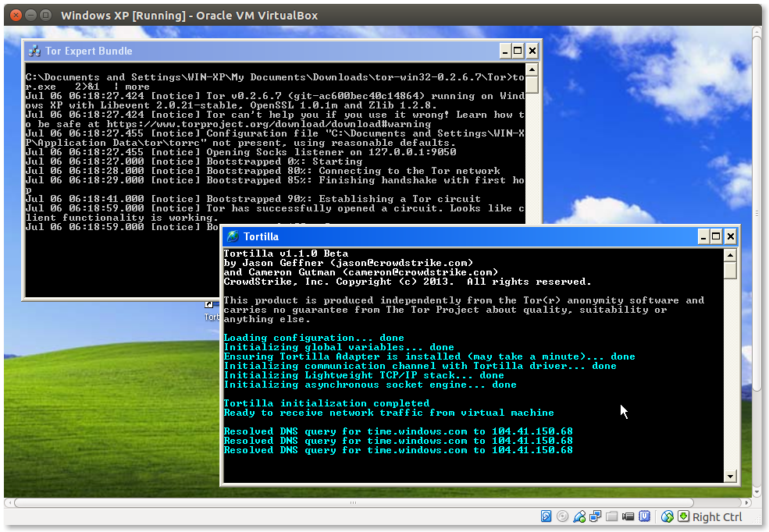This screenshot has width=769, height=532.
Task: Open the USB devices indicator
Action: coord(579,516)
